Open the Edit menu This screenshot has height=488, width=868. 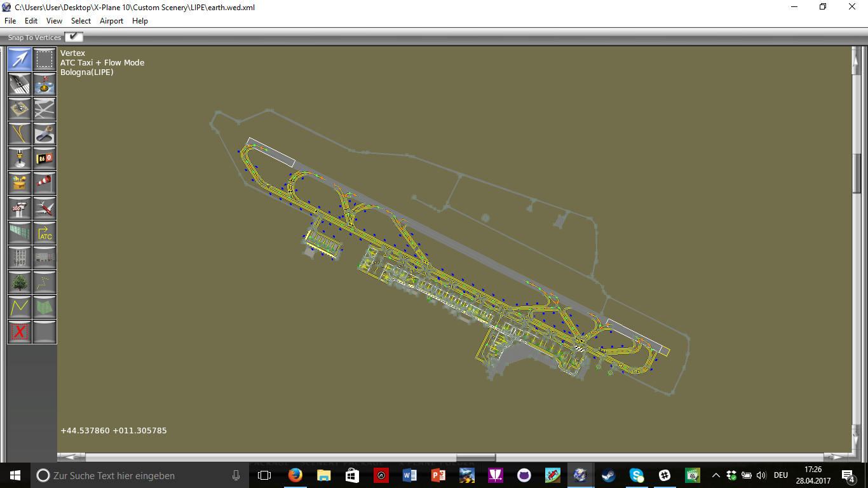31,21
